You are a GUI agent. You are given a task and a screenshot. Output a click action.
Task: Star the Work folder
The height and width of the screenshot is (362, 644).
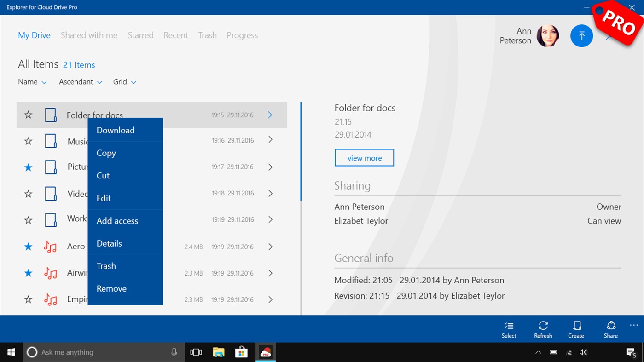point(28,220)
